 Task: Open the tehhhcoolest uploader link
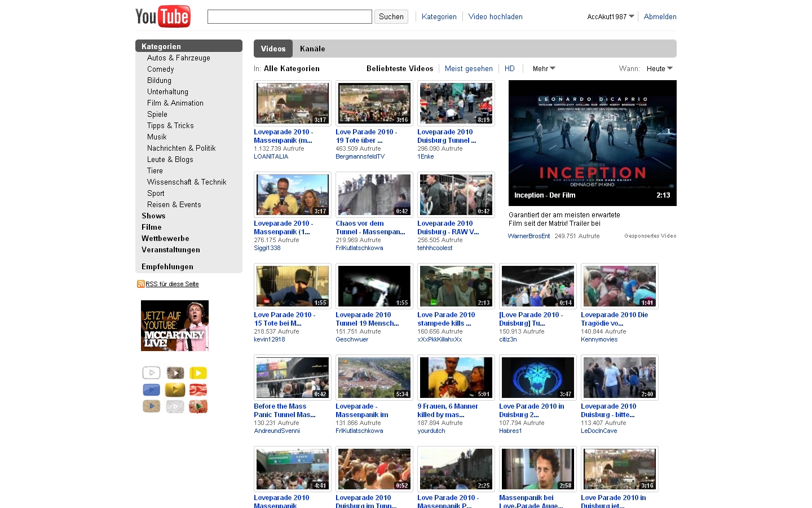(435, 248)
